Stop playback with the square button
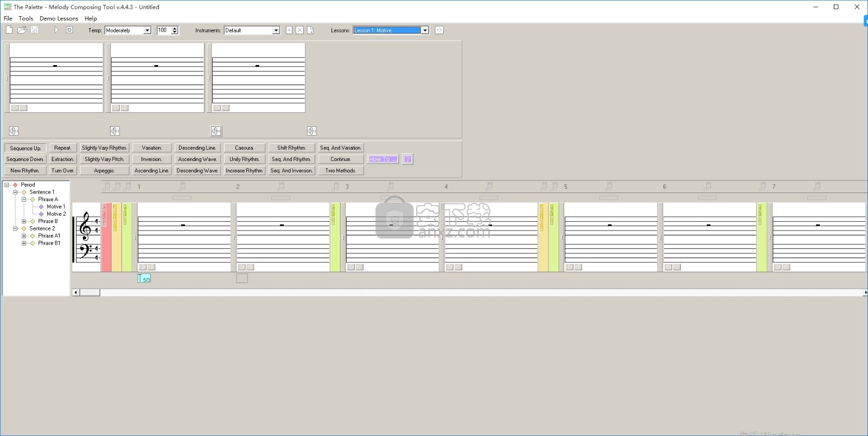 (x=69, y=30)
